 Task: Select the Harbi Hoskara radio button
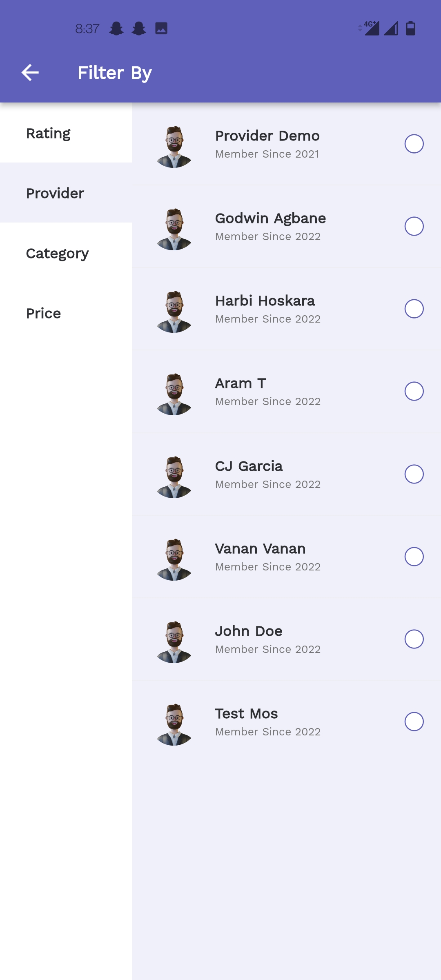(414, 309)
